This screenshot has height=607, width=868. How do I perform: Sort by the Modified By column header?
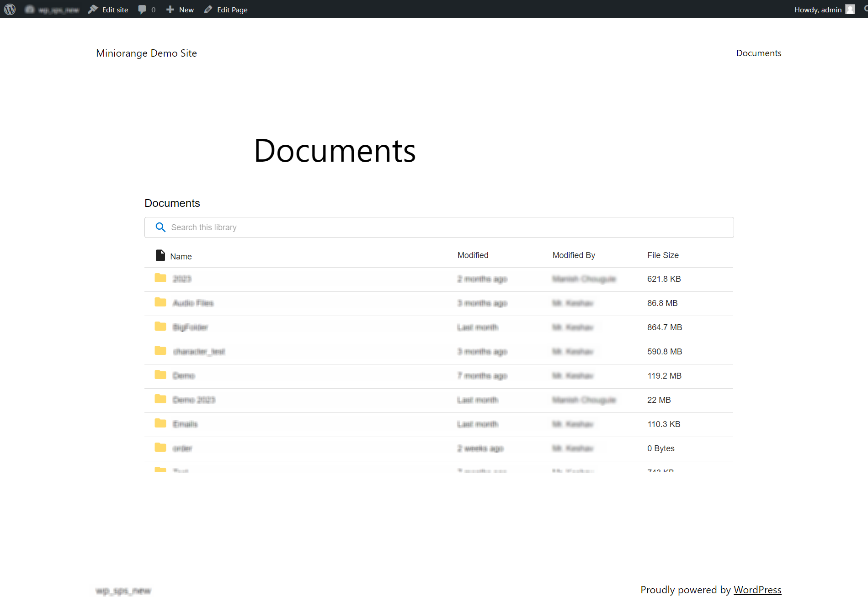(574, 255)
